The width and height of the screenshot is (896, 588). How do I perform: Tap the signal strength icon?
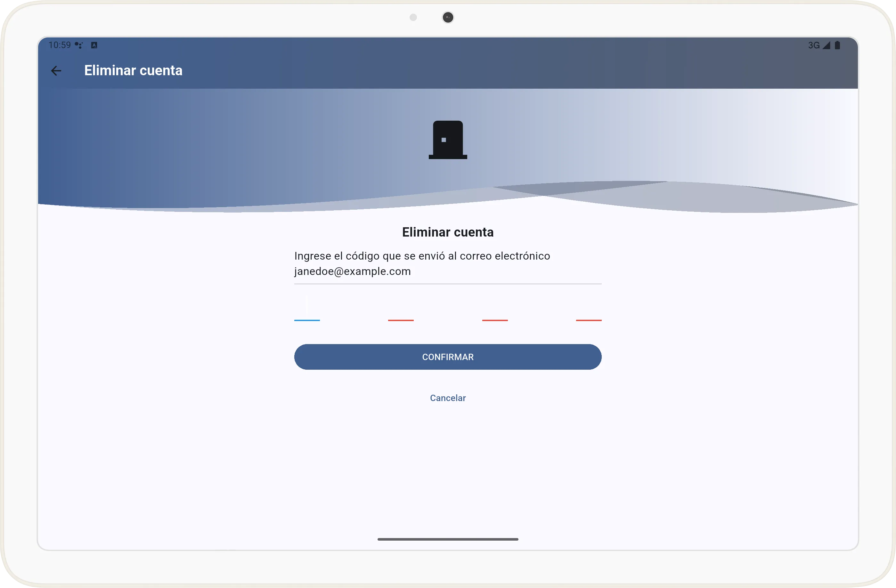point(827,45)
